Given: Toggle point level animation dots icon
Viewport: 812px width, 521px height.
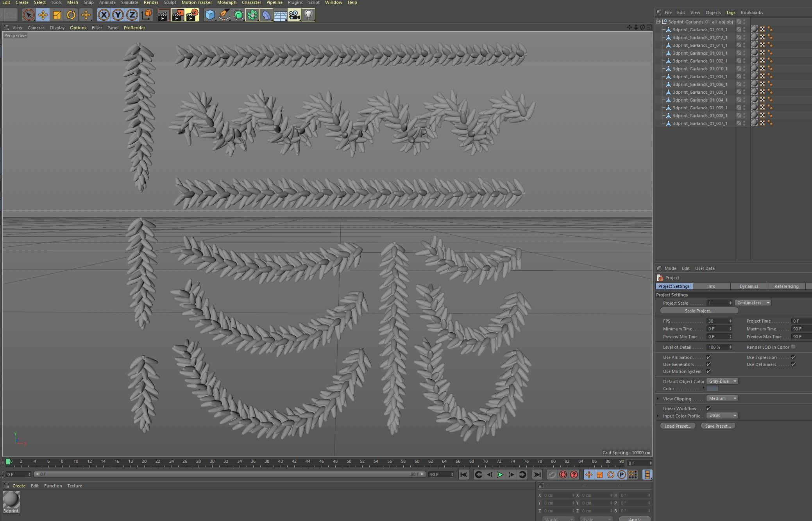Looking at the screenshot, I should tap(633, 475).
